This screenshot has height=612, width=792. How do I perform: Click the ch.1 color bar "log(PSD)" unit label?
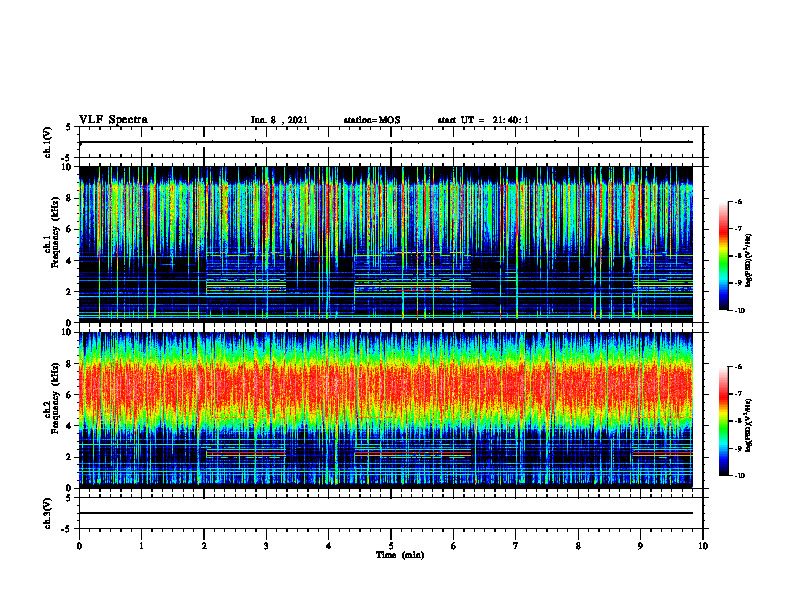point(749,261)
